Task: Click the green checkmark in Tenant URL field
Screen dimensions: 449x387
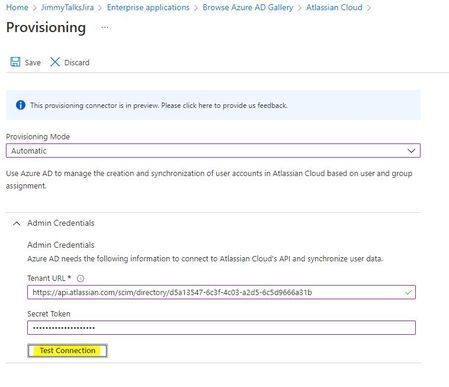Action: coord(408,292)
